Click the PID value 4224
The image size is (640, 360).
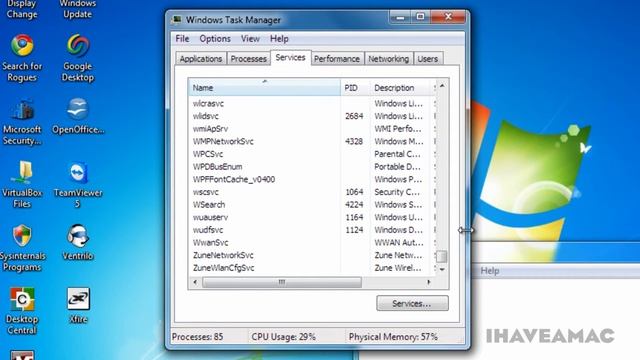(x=354, y=204)
